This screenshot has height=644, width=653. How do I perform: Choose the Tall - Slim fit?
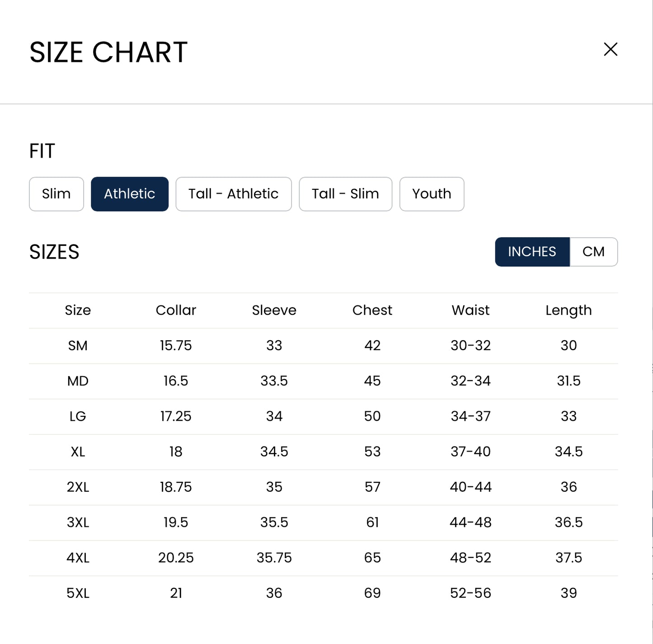(346, 194)
